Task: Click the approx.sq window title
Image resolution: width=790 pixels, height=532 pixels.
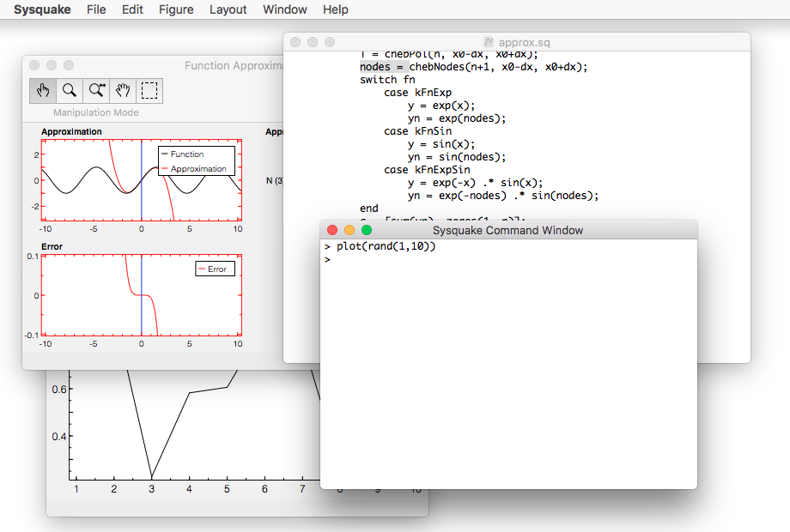Action: click(525, 43)
